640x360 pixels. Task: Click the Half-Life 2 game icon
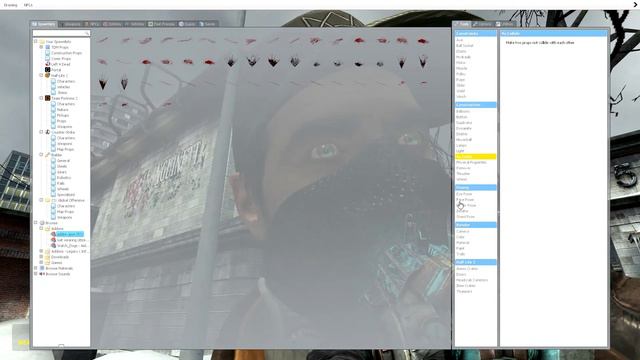(47, 76)
